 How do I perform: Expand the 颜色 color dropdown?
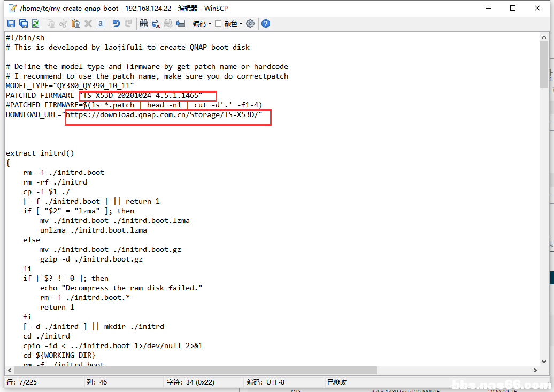(x=233, y=24)
